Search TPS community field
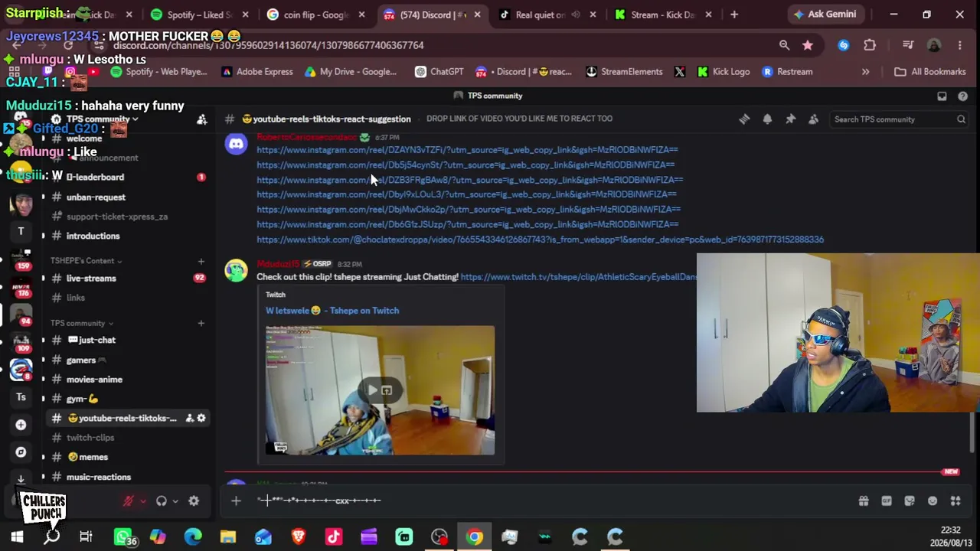 pos(900,119)
